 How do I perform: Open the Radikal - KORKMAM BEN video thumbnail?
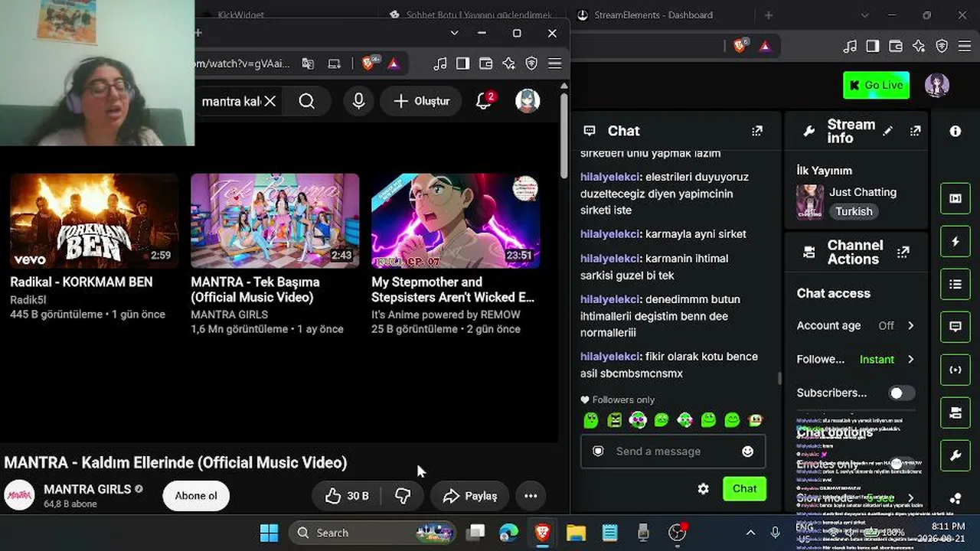point(94,220)
